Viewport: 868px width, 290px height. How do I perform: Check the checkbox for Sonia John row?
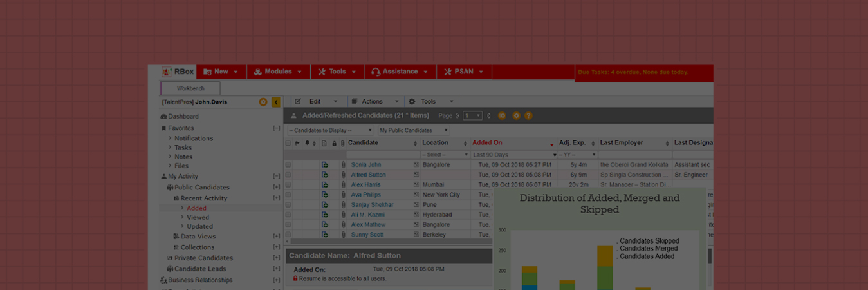click(288, 165)
